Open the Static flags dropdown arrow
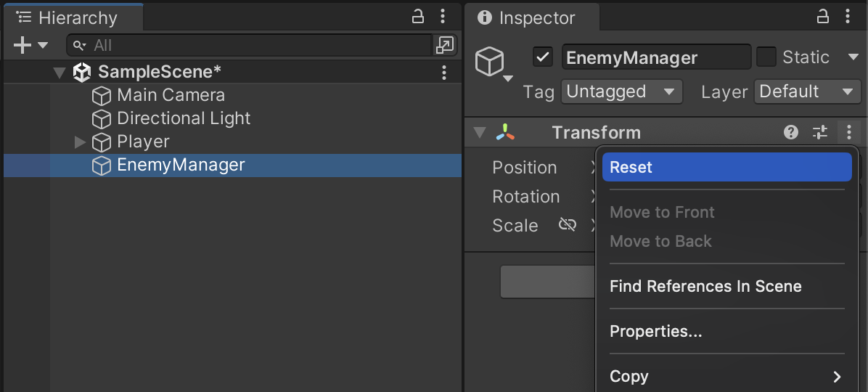 (853, 57)
